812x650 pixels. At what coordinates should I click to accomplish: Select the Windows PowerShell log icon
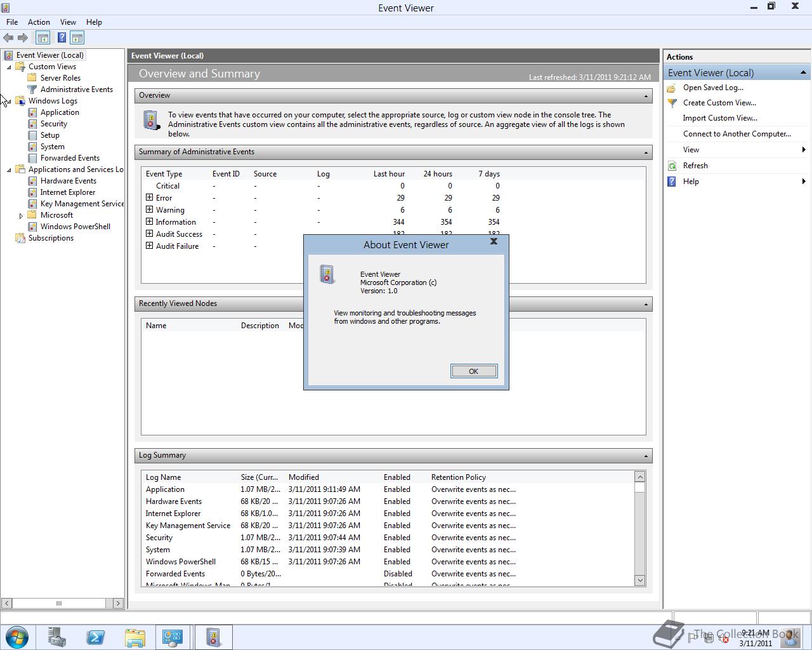point(32,227)
